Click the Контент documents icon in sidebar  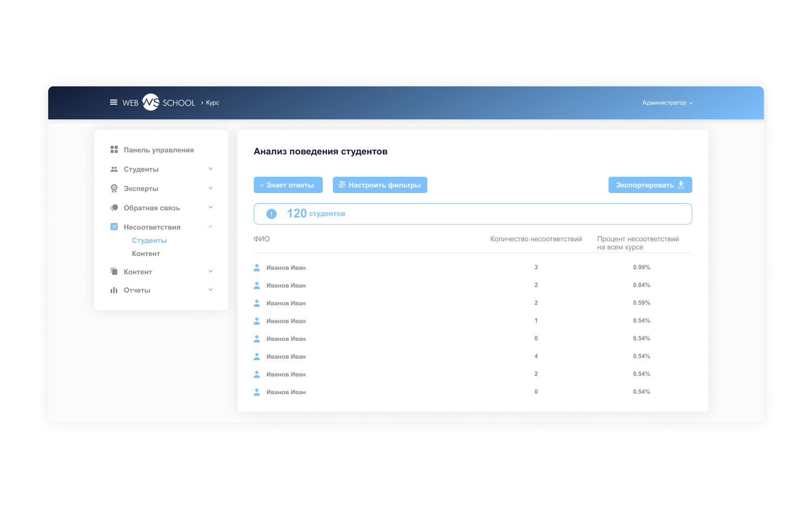tap(114, 271)
